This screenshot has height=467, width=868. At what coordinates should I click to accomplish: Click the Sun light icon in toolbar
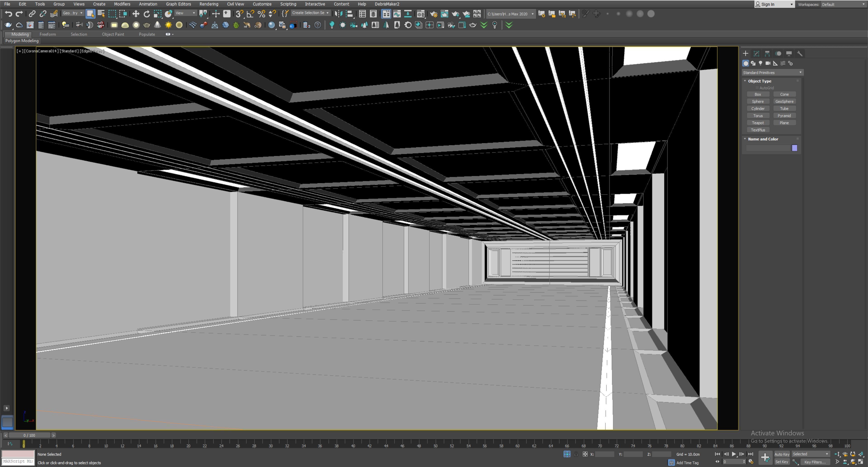pyautogui.click(x=168, y=25)
